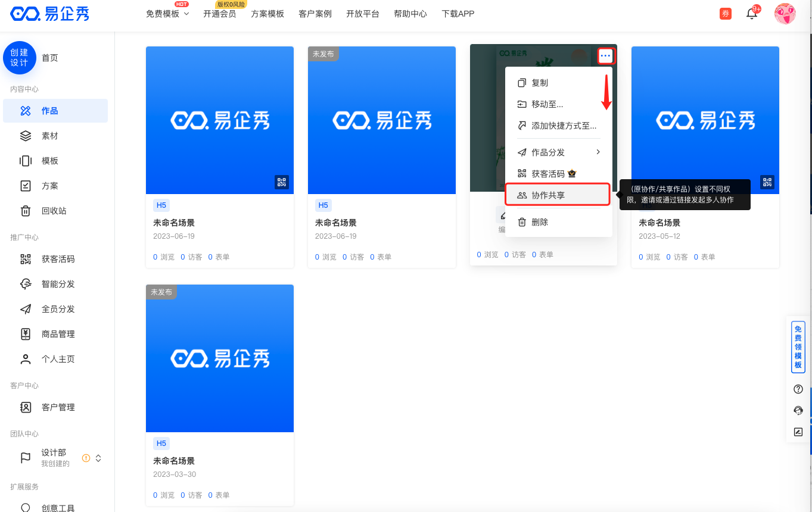Viewport: 812px width, 512px height.
Task: Open the 2023-03-30 card thumbnail
Action: coord(220,358)
